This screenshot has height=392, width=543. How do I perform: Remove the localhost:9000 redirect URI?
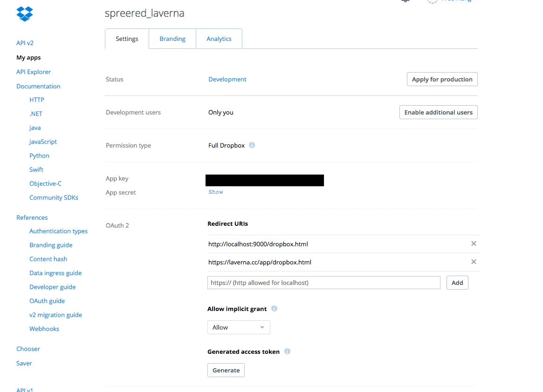474,243
